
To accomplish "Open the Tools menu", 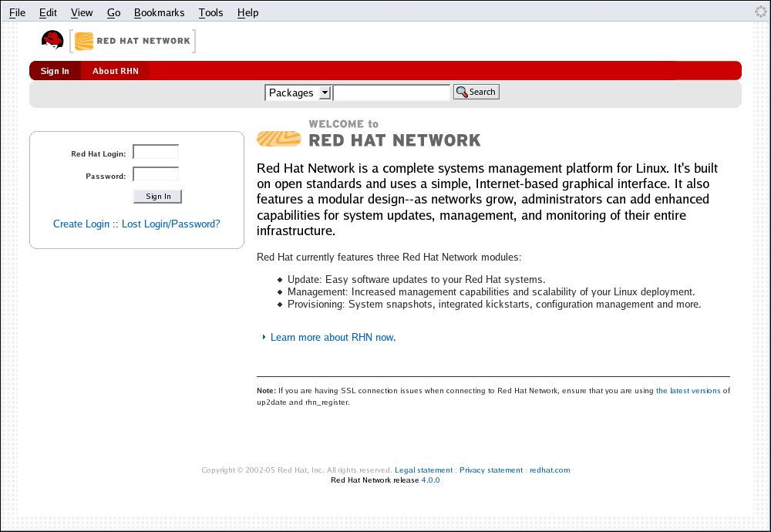I will pyautogui.click(x=211, y=12).
